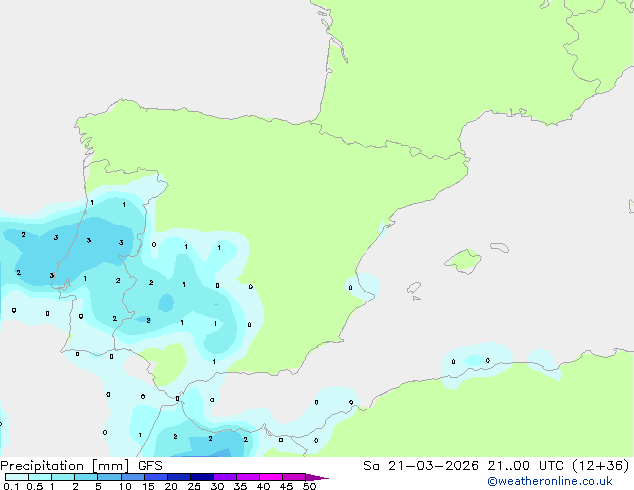The width and height of the screenshot is (634, 490).
Task: Open the weatheronline.co.uk link
Action: pos(550,481)
